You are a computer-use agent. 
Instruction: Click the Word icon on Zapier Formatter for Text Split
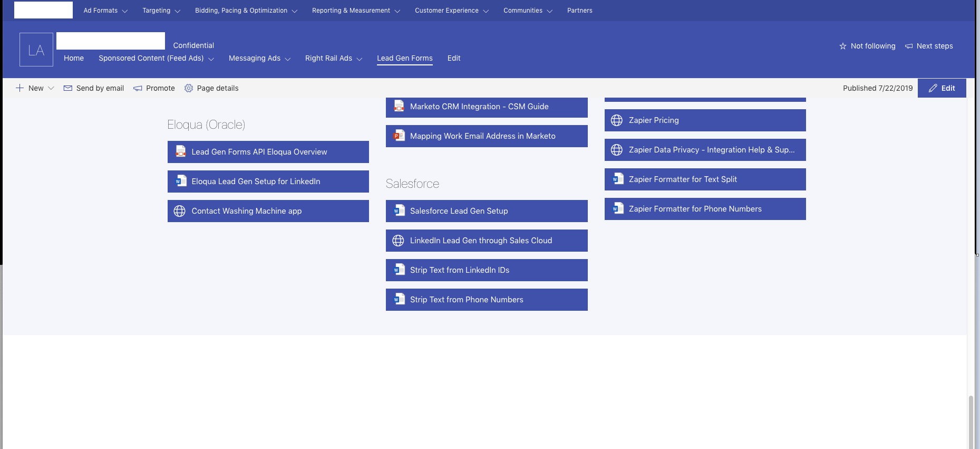(618, 179)
